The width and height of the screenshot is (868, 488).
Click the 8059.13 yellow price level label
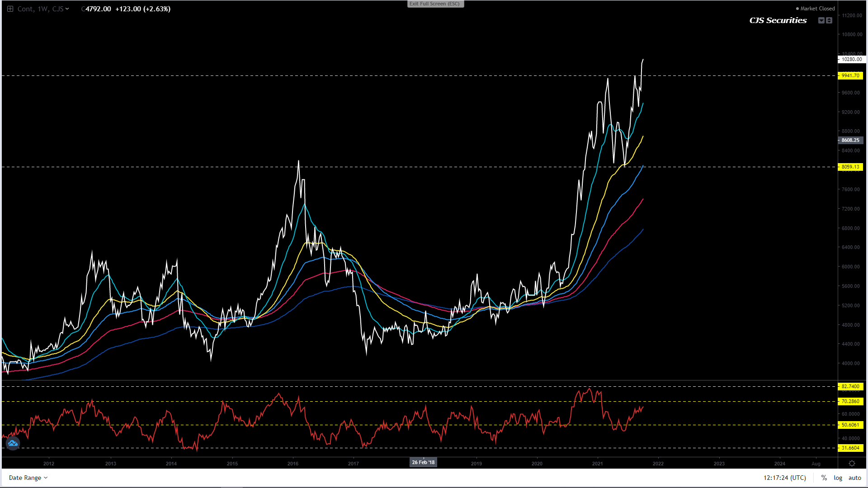(x=850, y=167)
